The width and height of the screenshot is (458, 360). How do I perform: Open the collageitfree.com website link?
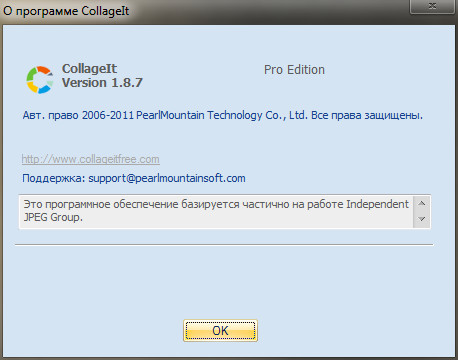point(90,159)
